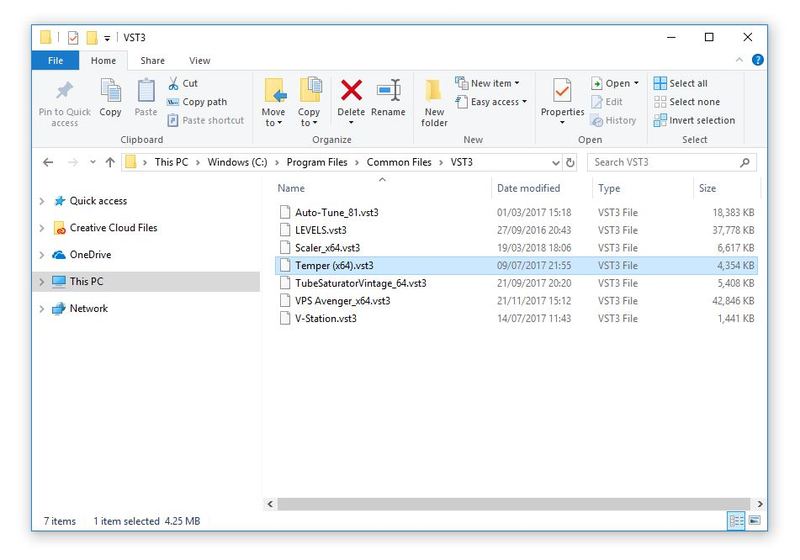The width and height of the screenshot is (800, 560).
Task: Click the Search VST3 input field
Action: coord(662,162)
